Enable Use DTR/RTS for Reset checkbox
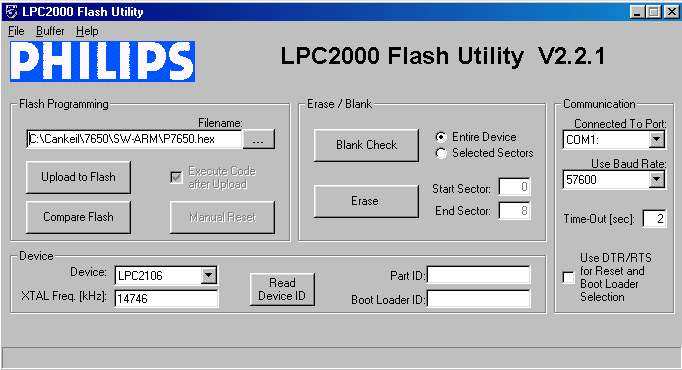 (568, 277)
